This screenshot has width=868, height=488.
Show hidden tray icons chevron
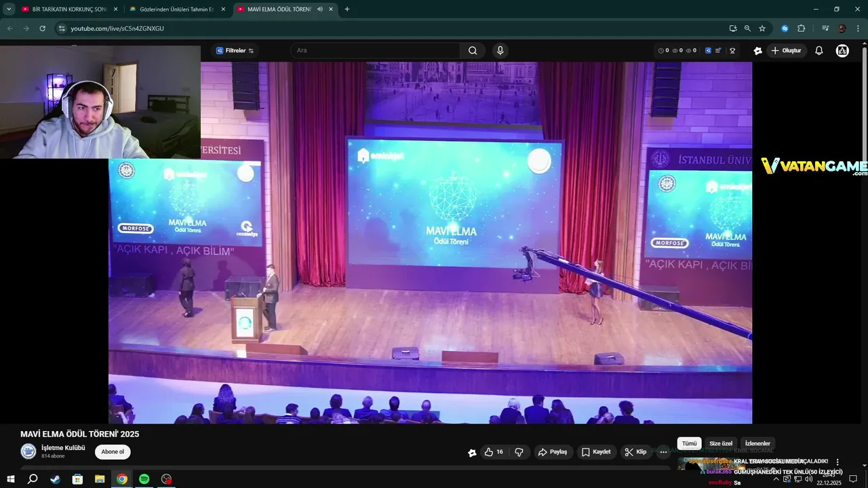point(776,479)
